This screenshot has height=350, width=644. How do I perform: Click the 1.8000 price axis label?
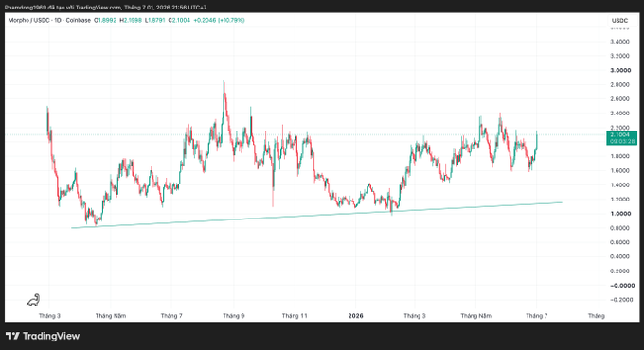tap(619, 156)
